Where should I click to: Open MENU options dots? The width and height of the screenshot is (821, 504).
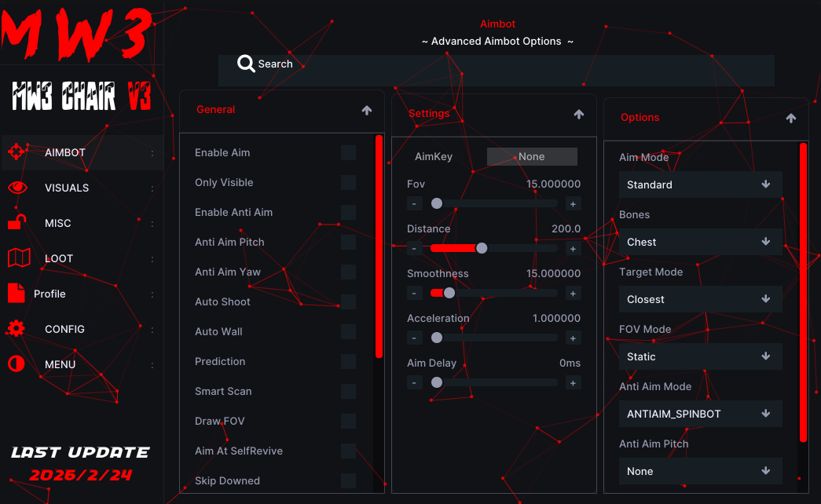(x=152, y=365)
